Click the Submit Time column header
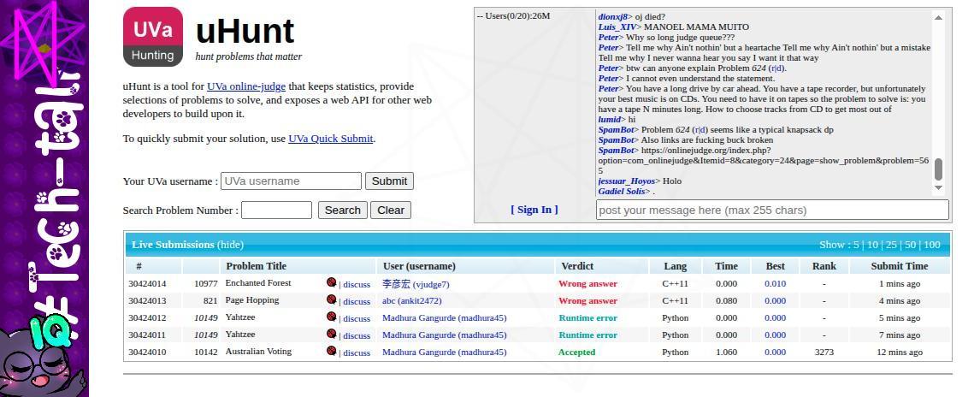 click(x=900, y=266)
